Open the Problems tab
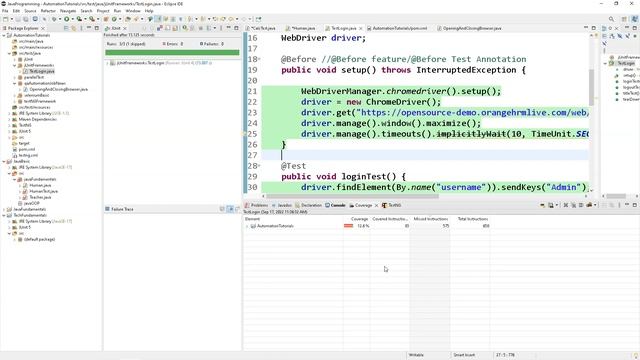The image size is (640, 360). [x=256, y=205]
